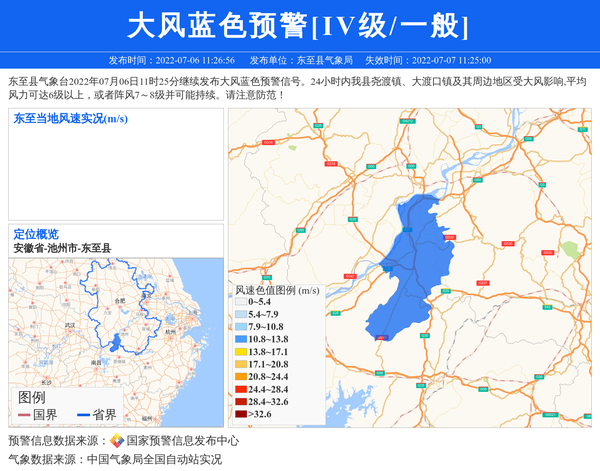Select the 24.4~28.4 red legend swatch
Viewport: 600px width, 471px height.
click(240, 389)
